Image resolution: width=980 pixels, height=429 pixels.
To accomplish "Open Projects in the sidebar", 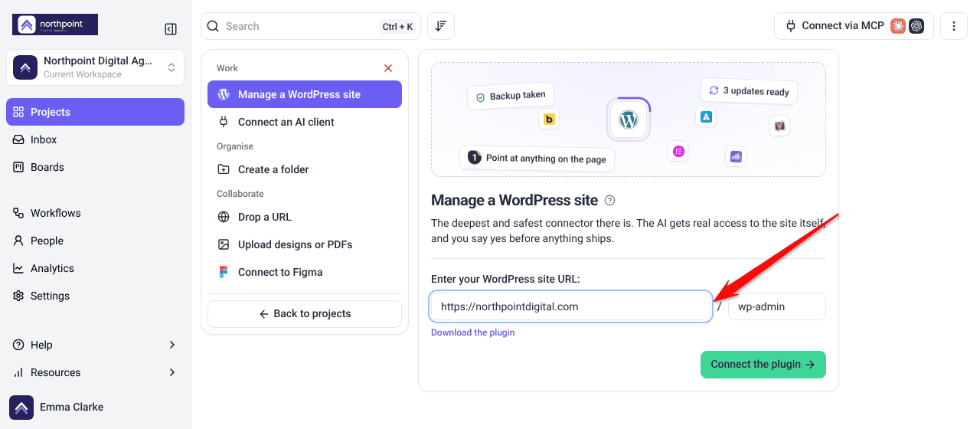I will (x=95, y=112).
